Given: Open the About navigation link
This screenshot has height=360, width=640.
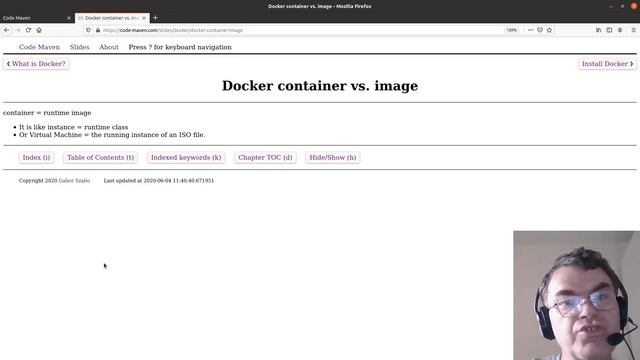Looking at the screenshot, I should (109, 47).
